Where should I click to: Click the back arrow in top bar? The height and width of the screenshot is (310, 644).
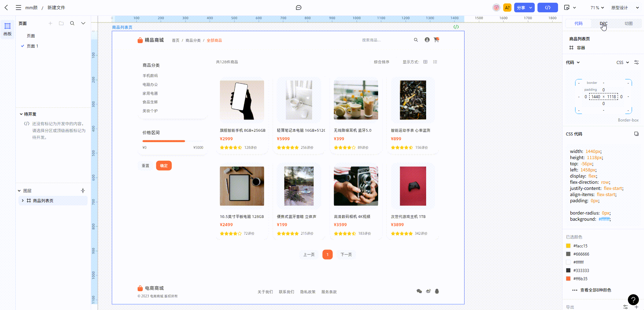tap(6, 8)
